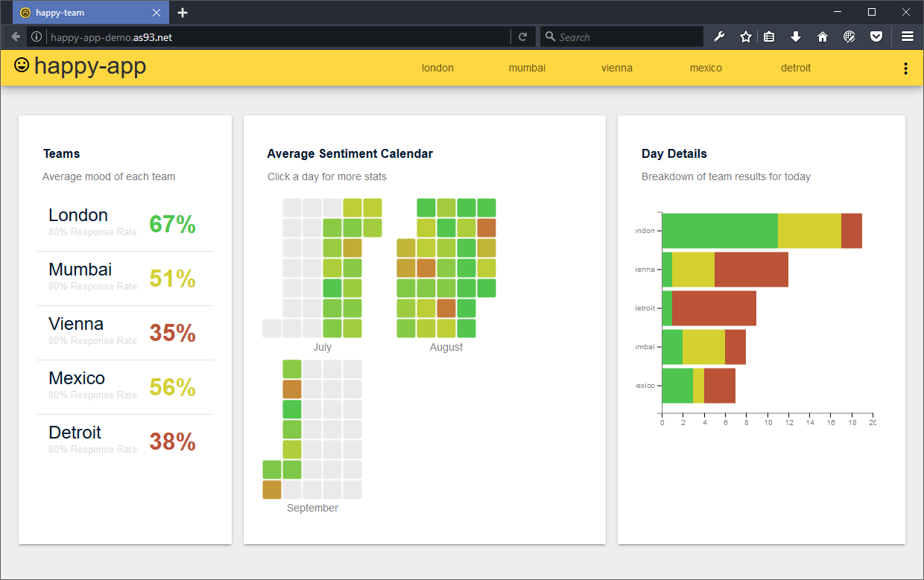Screen dimensions: 924x580
Task: Click the wrench tools icon in the toolbar
Action: tap(719, 36)
